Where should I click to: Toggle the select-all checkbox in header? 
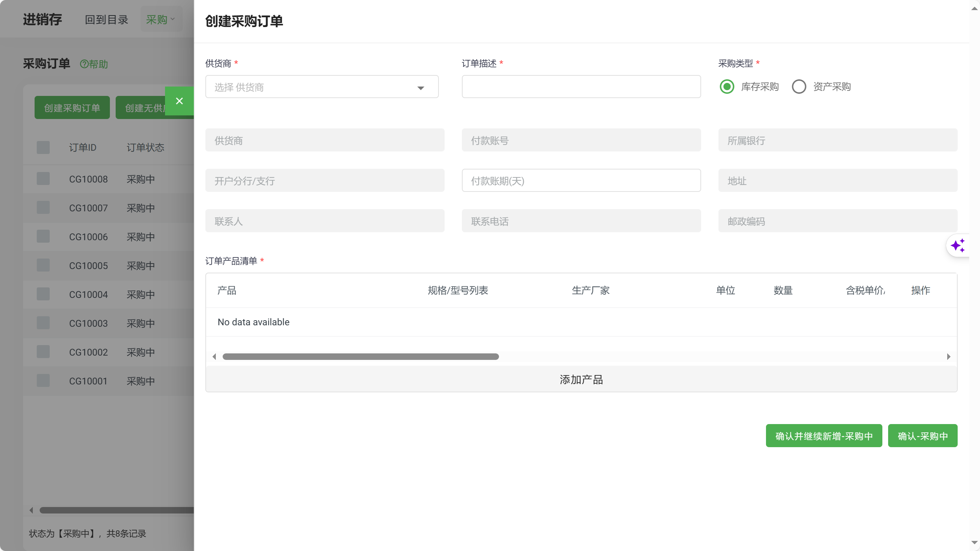[43, 147]
